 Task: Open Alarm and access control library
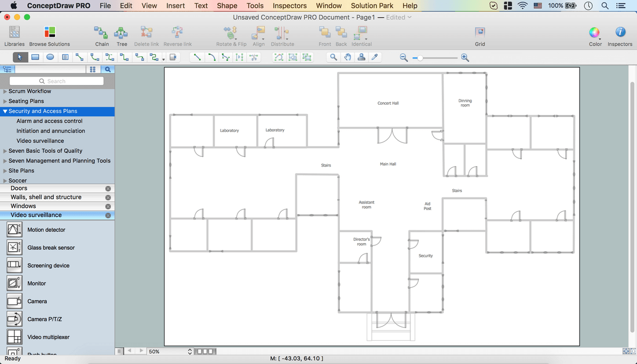[x=49, y=121]
